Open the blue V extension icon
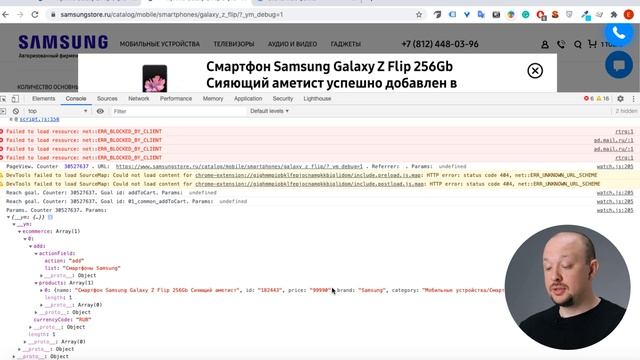640x360 pixels. [x=467, y=15]
